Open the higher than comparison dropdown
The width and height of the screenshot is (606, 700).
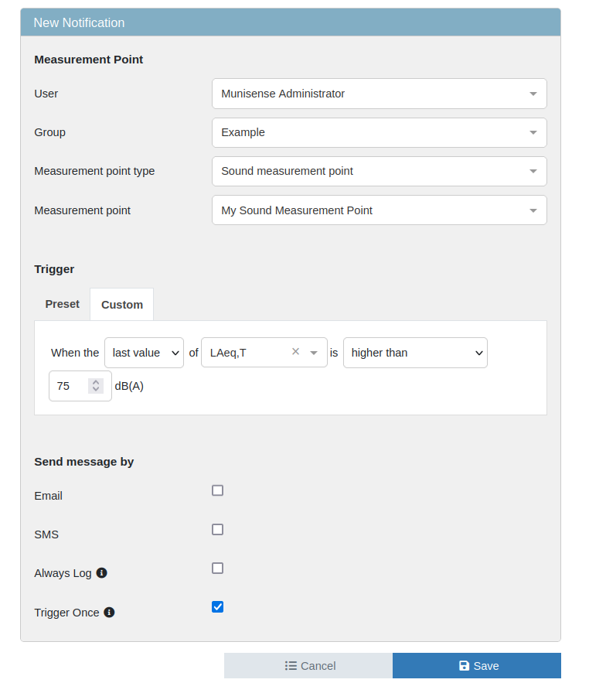[415, 353]
